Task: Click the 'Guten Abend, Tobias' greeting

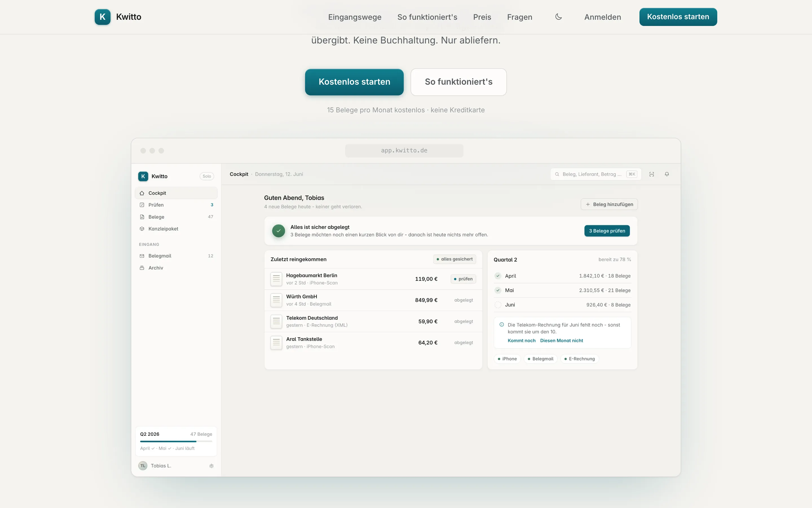Action: click(294, 198)
